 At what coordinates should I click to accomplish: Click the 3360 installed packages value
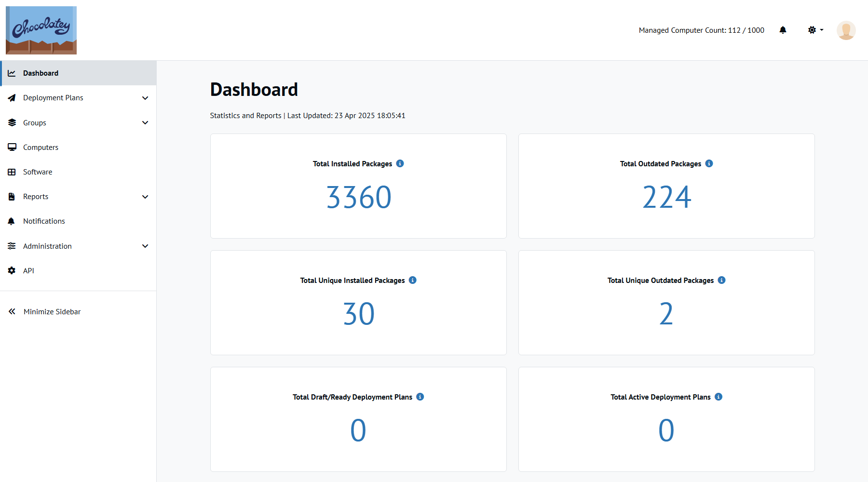click(359, 197)
